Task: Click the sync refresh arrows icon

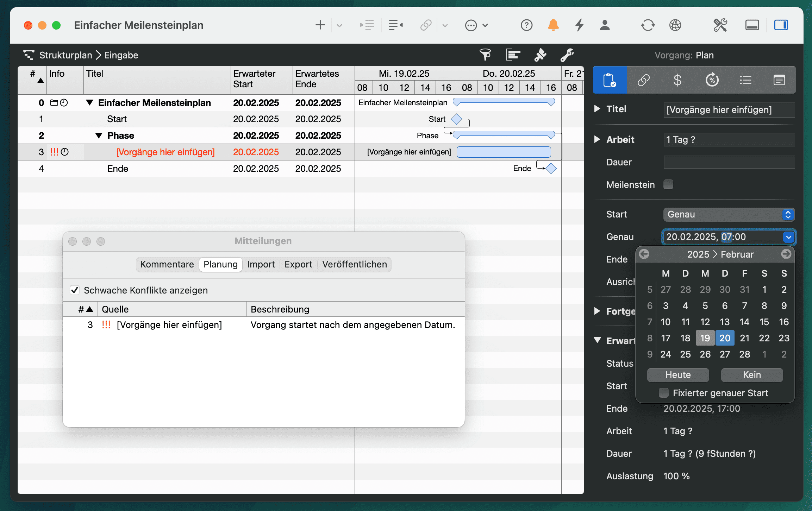Action: click(x=648, y=25)
